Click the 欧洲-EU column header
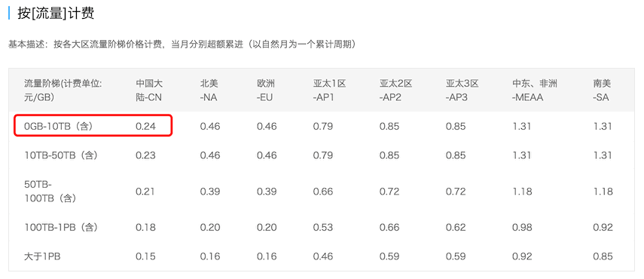This screenshot has height=279, width=644. tap(266, 90)
